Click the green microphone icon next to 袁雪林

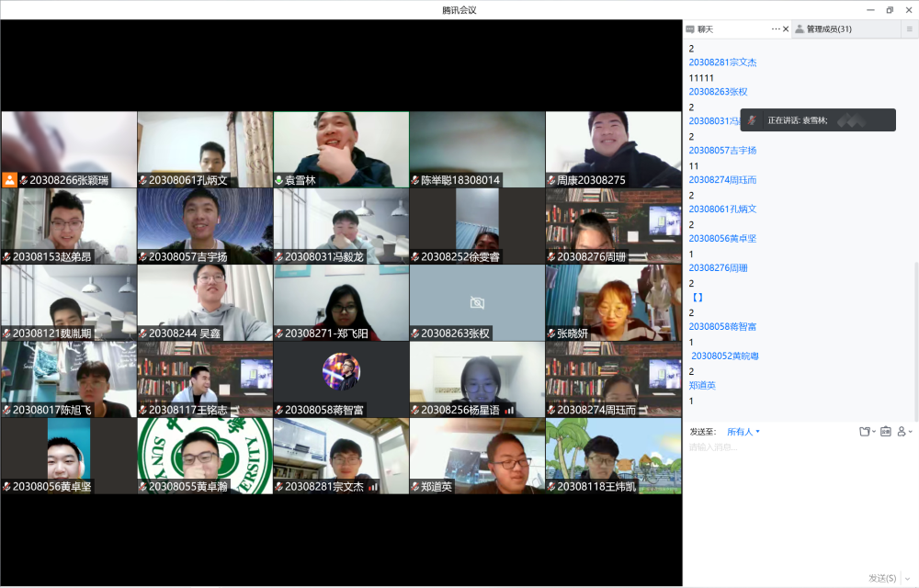click(279, 180)
